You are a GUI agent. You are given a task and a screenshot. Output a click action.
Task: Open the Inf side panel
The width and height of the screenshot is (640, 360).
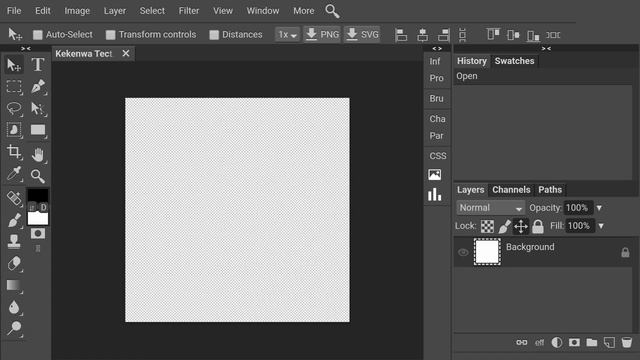click(x=435, y=62)
